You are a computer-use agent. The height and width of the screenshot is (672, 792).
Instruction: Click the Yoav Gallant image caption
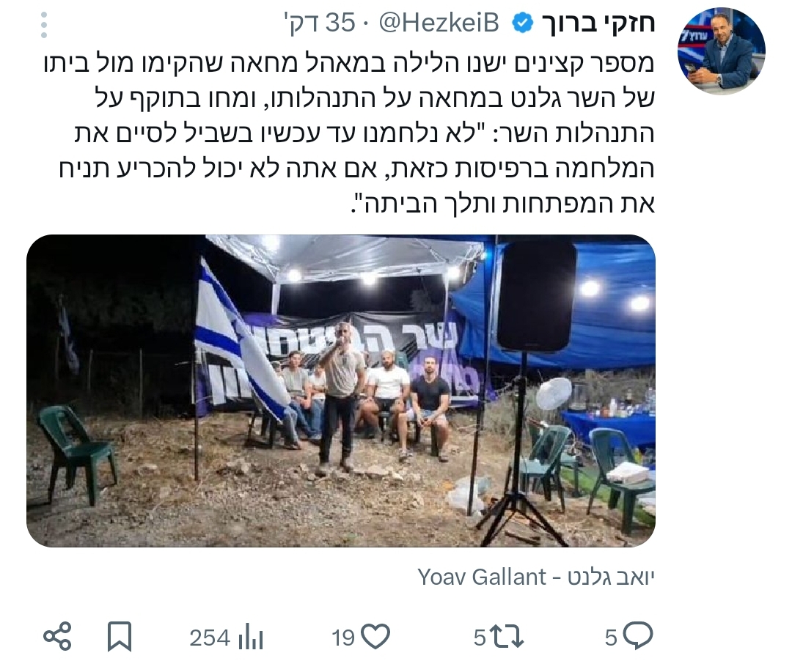coord(536,577)
